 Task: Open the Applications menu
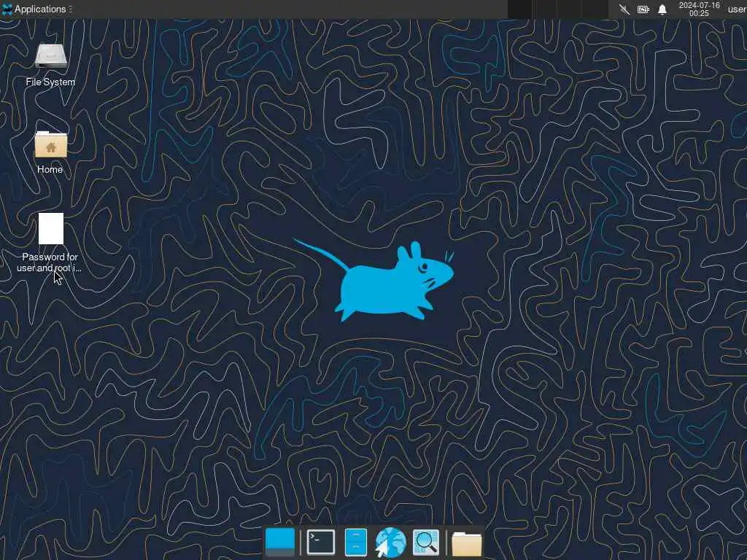(x=37, y=9)
